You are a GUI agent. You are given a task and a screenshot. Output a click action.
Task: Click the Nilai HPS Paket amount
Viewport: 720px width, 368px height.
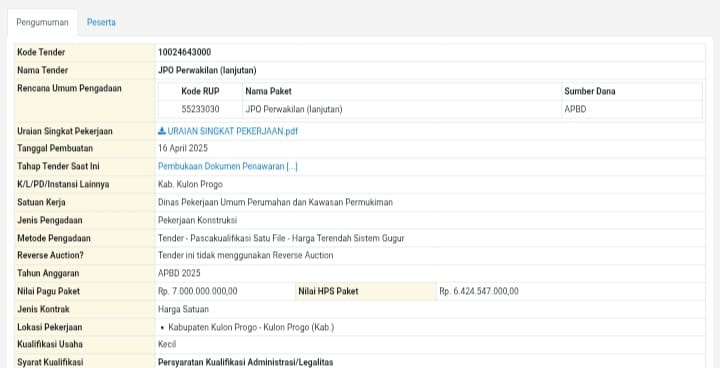(479, 291)
